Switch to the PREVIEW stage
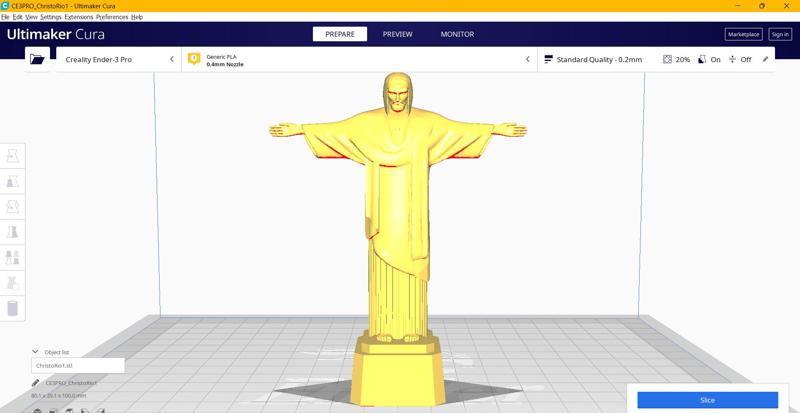 click(x=397, y=34)
